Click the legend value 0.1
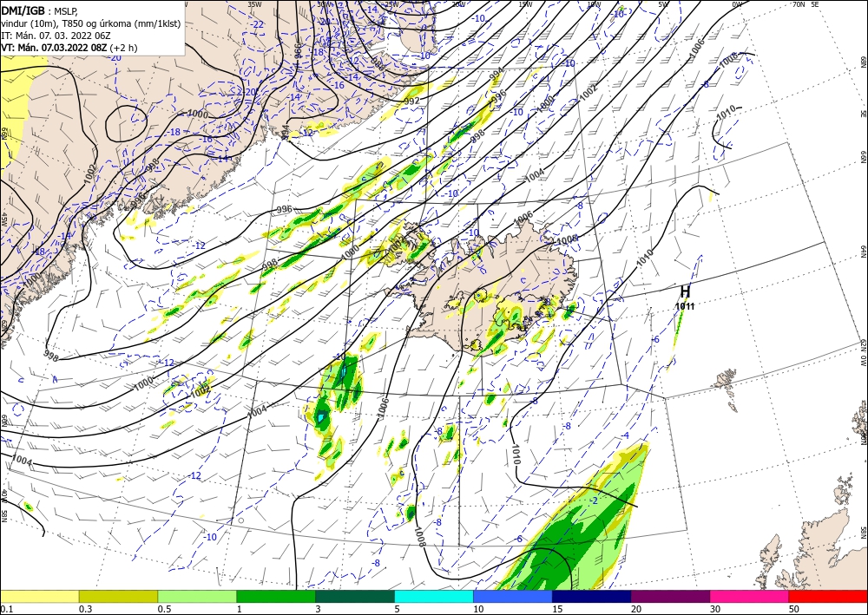The image size is (868, 615). pos(5,609)
